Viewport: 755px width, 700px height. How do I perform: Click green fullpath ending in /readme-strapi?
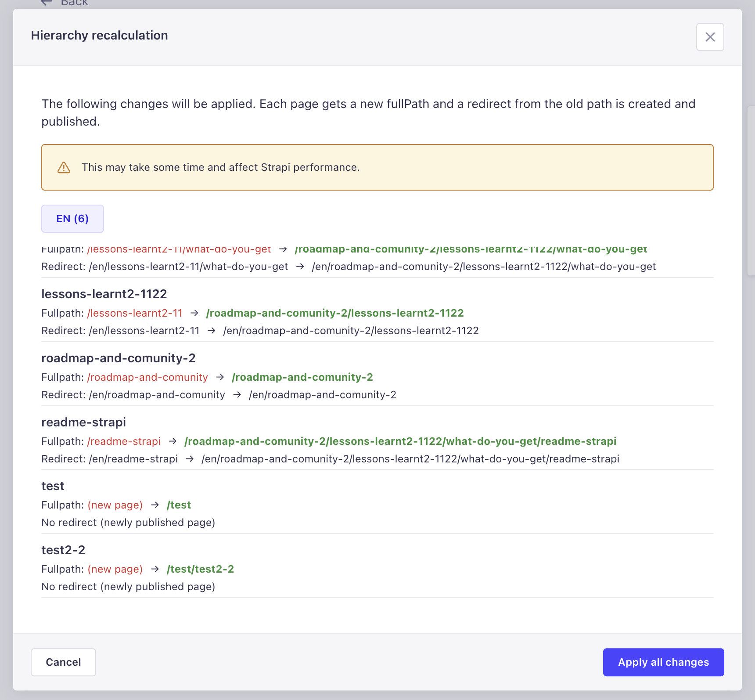(400, 441)
